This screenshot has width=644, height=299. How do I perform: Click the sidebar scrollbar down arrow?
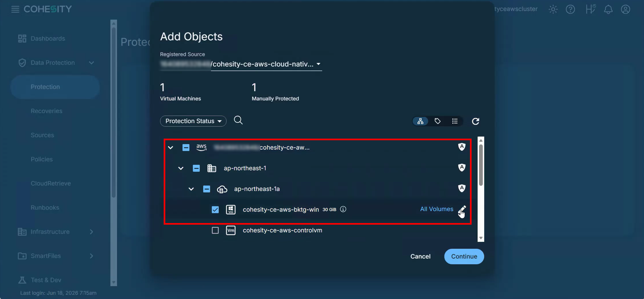pyautogui.click(x=113, y=282)
